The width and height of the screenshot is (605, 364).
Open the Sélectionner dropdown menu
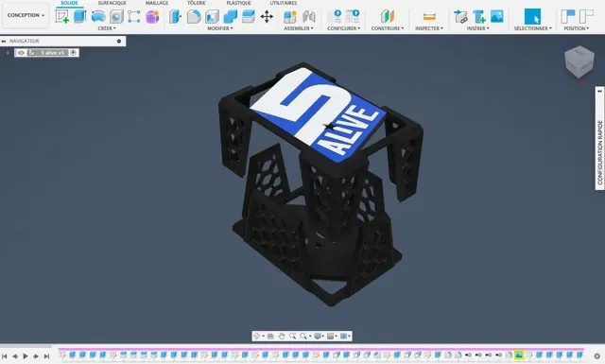tap(533, 28)
